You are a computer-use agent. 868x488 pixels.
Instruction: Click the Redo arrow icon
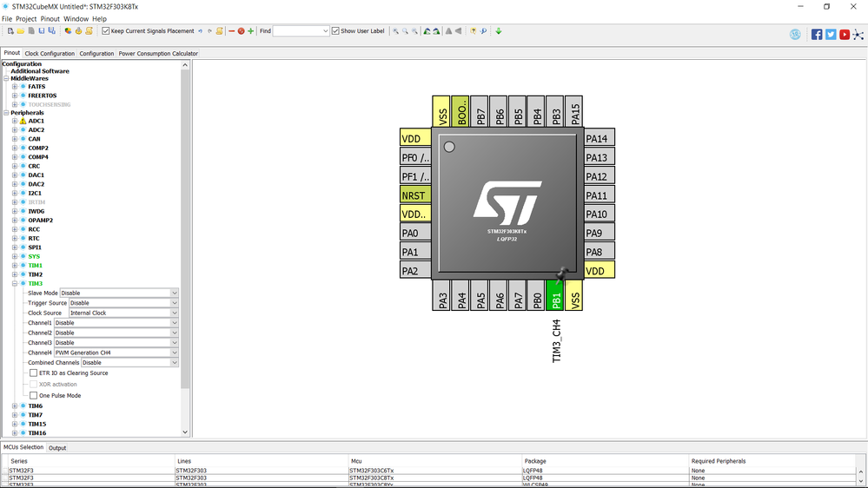coord(209,31)
